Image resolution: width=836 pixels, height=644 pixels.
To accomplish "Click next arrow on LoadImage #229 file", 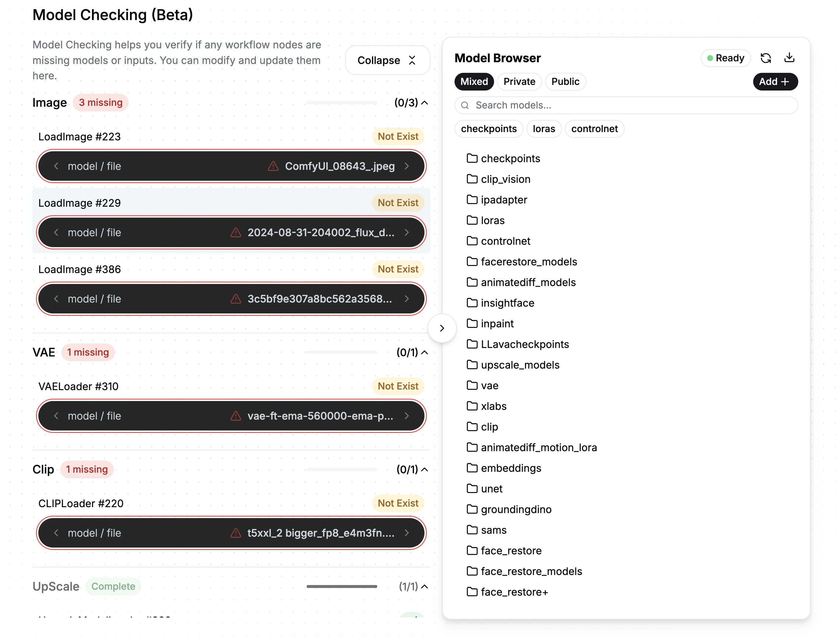I will [x=407, y=232].
